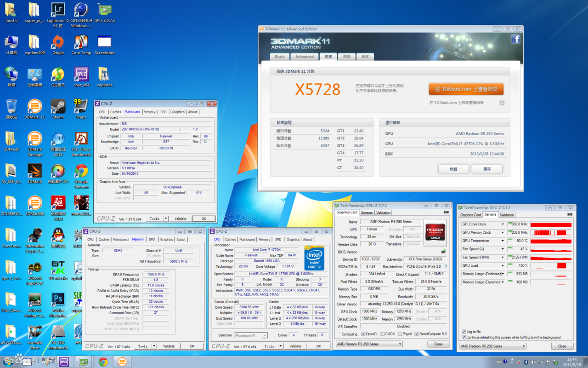
Task: Click the camera icon in GPU-Z Graphics Card window
Action: point(446,213)
